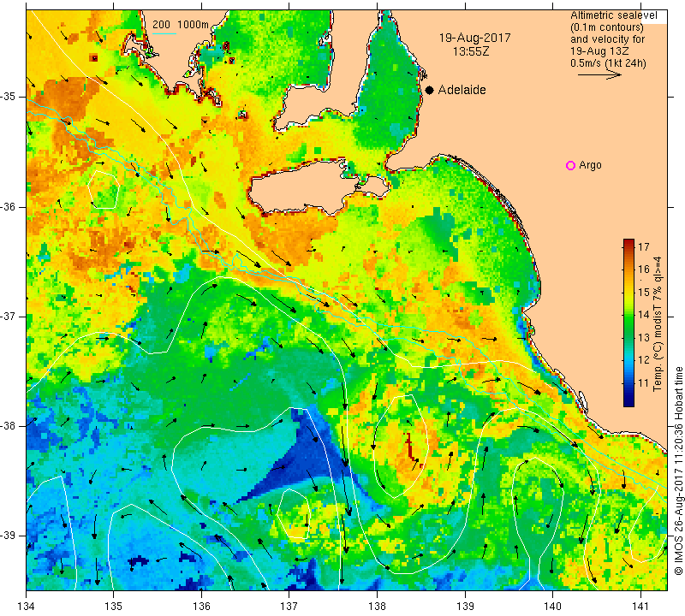Click the colorbar tick label 12
This screenshot has height=616, width=685.
click(x=644, y=360)
